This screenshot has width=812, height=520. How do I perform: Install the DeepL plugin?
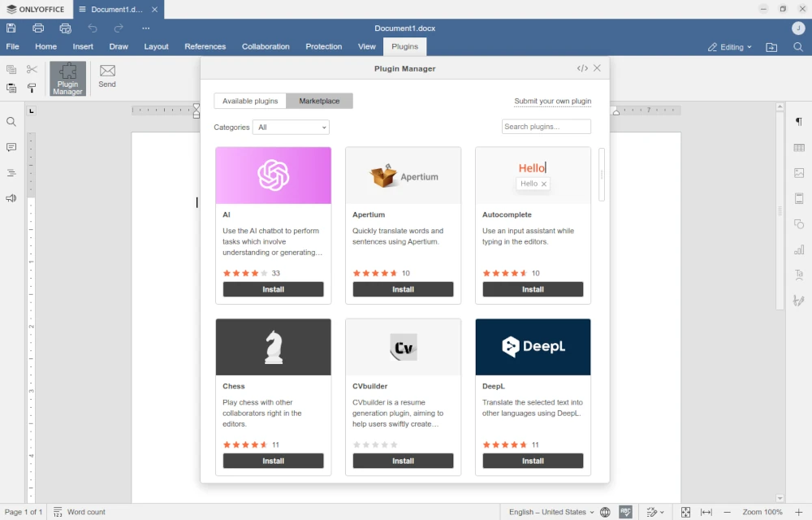click(533, 461)
